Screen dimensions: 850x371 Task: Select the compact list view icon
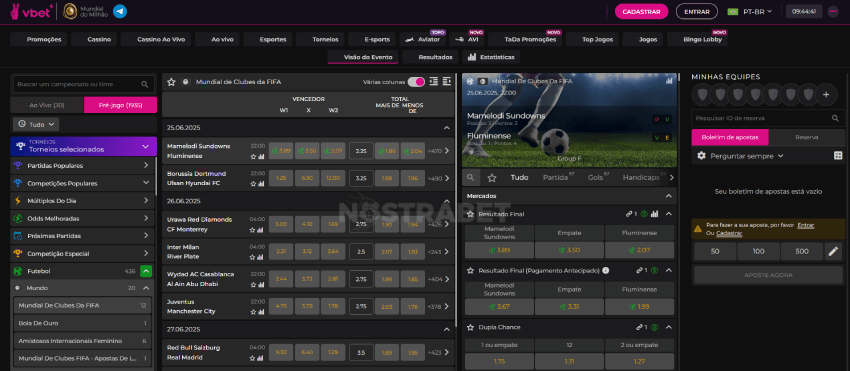433,81
